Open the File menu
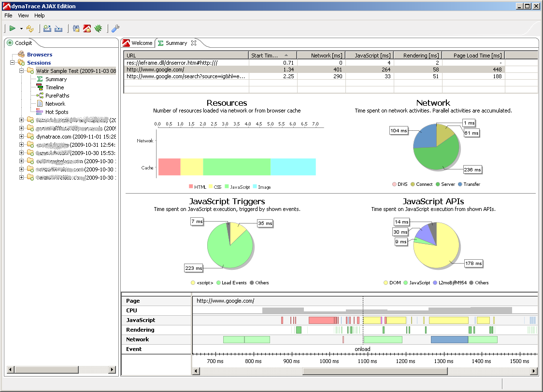The image size is (543, 392). tap(8, 15)
